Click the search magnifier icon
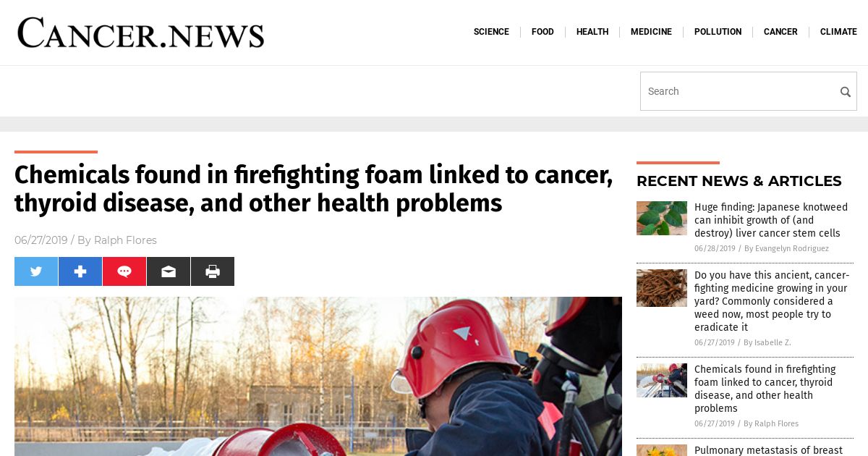 coord(845,92)
